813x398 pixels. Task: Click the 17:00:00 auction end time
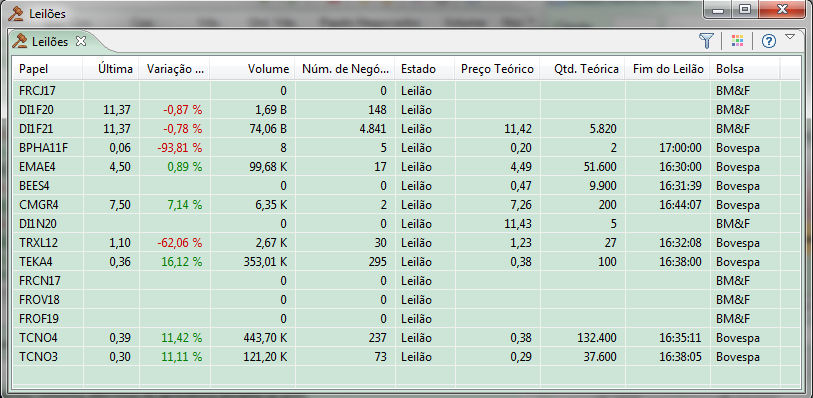(x=680, y=148)
